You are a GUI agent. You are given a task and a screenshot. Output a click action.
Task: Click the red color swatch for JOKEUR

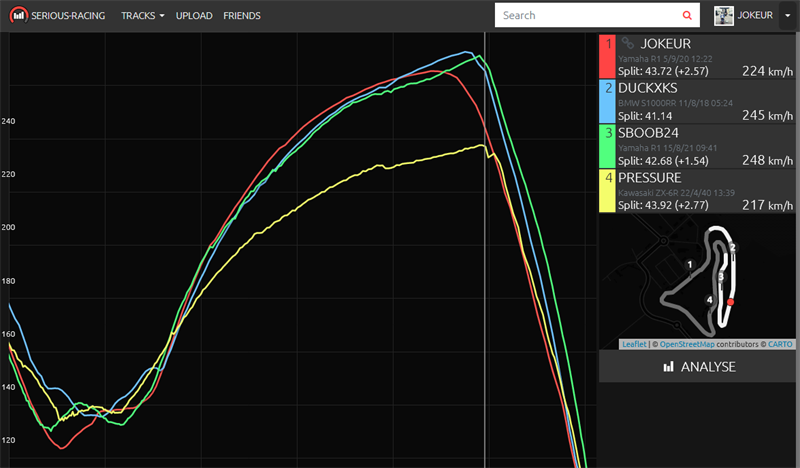[x=607, y=56]
